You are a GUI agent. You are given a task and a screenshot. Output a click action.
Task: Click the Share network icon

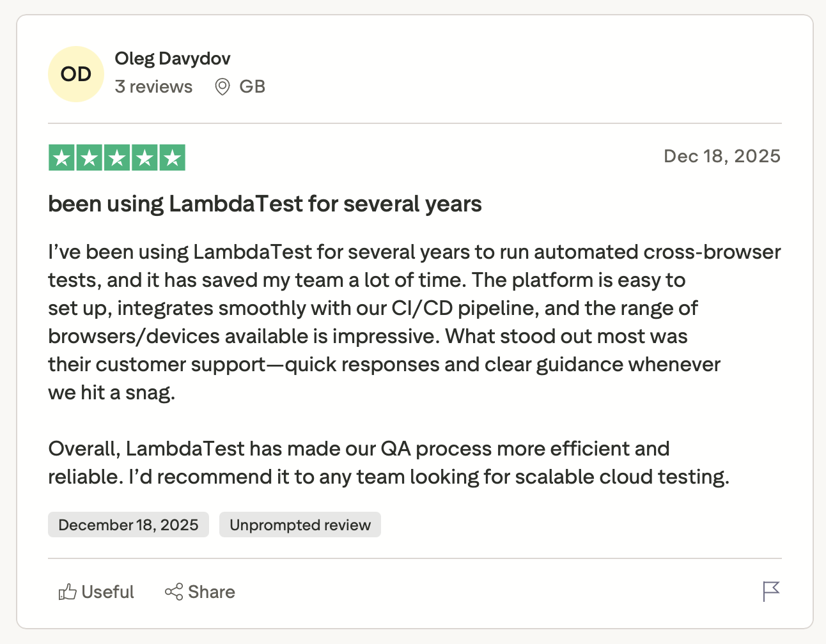tap(173, 592)
